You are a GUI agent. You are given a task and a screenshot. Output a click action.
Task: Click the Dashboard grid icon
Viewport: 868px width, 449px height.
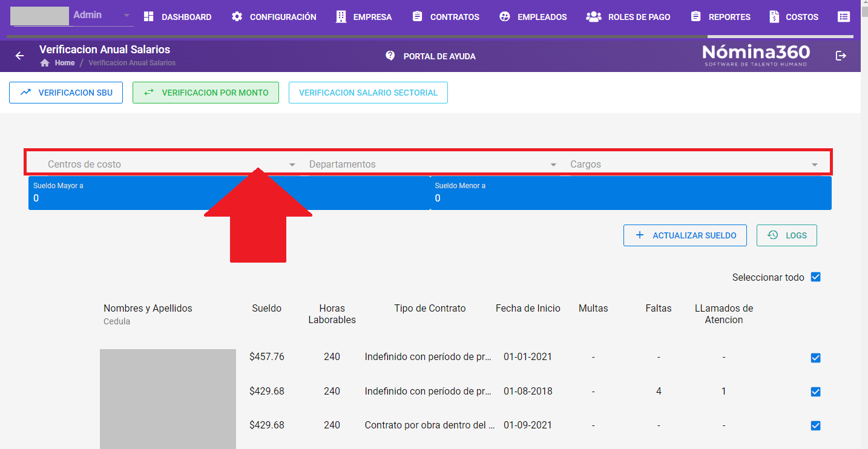149,17
